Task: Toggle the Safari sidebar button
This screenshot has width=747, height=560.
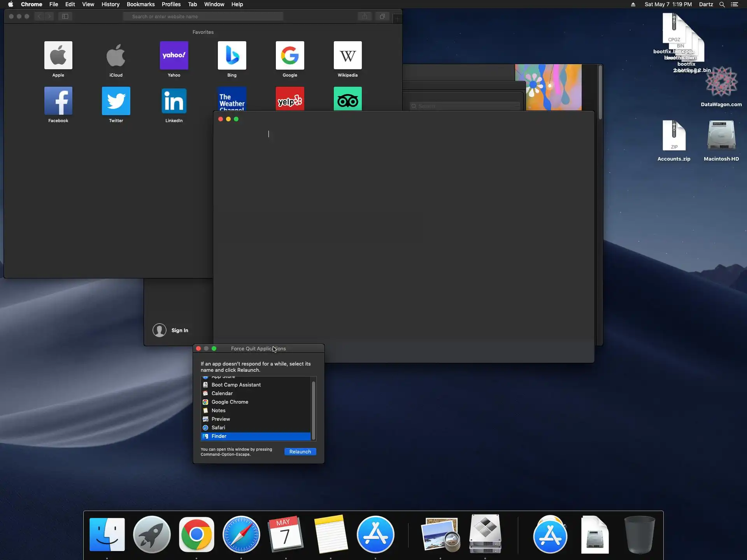Action: 65,16
